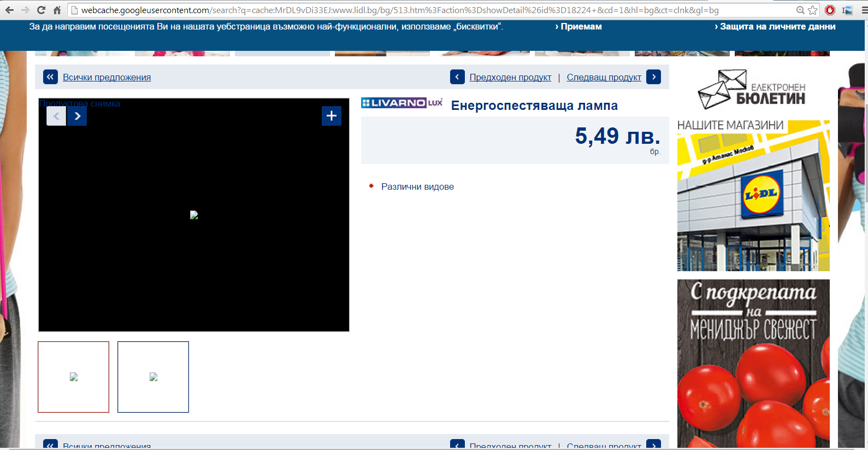Enlarge the product photo with plus icon

332,116
